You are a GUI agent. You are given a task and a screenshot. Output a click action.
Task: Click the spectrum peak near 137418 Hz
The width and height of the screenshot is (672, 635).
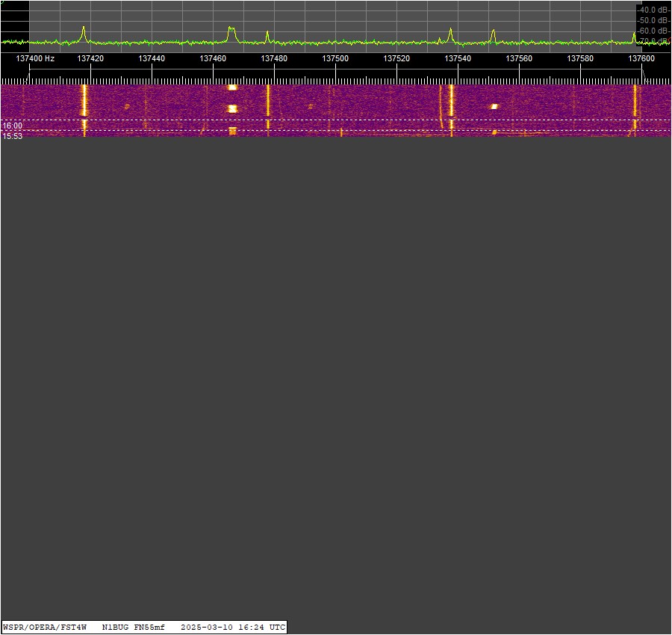84,32
